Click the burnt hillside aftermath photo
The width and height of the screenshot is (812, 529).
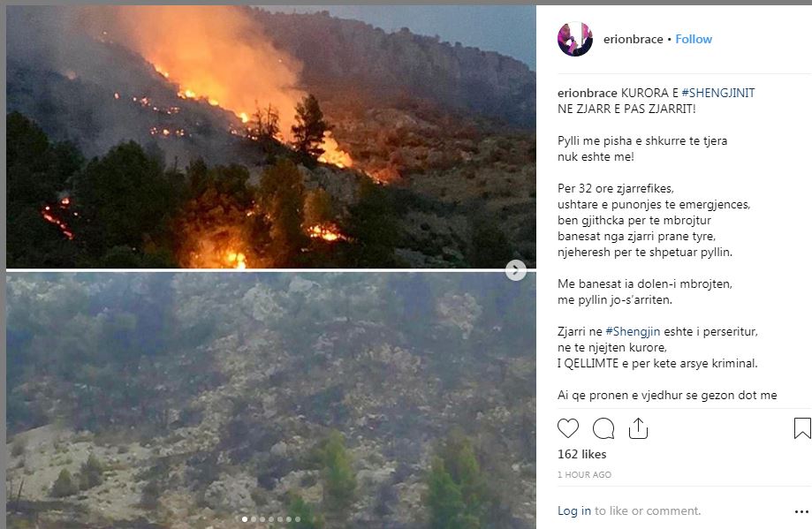point(271,401)
